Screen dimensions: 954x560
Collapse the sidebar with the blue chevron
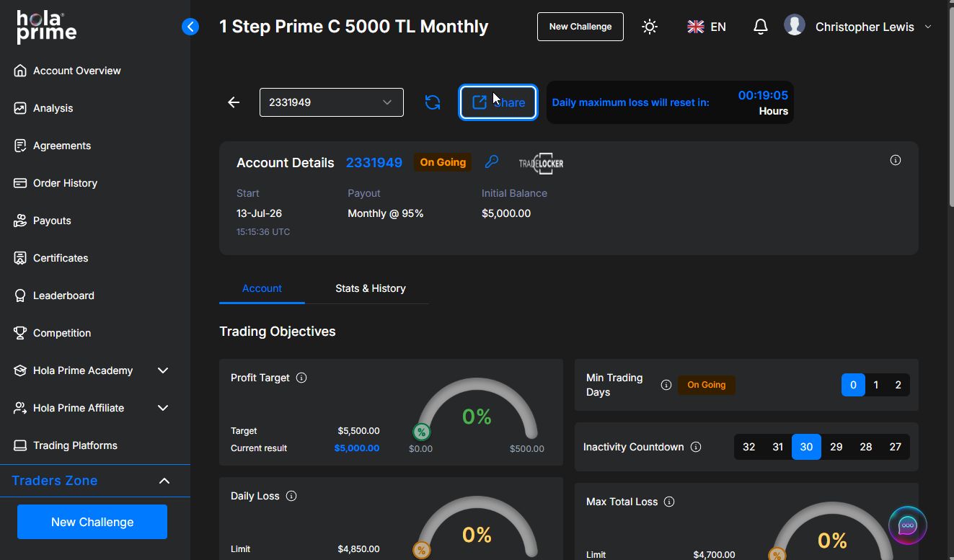tap(190, 27)
